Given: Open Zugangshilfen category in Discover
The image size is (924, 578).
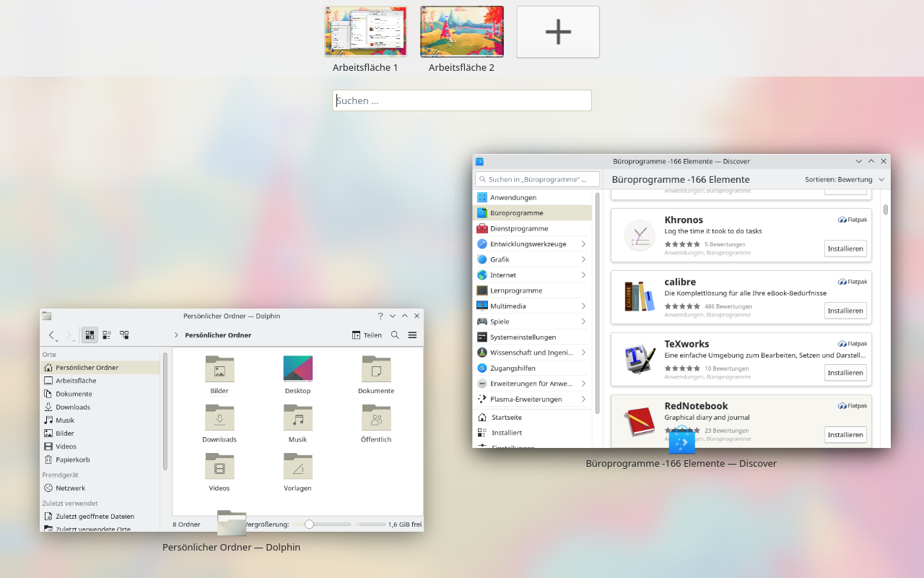Looking at the screenshot, I should (x=532, y=368).
